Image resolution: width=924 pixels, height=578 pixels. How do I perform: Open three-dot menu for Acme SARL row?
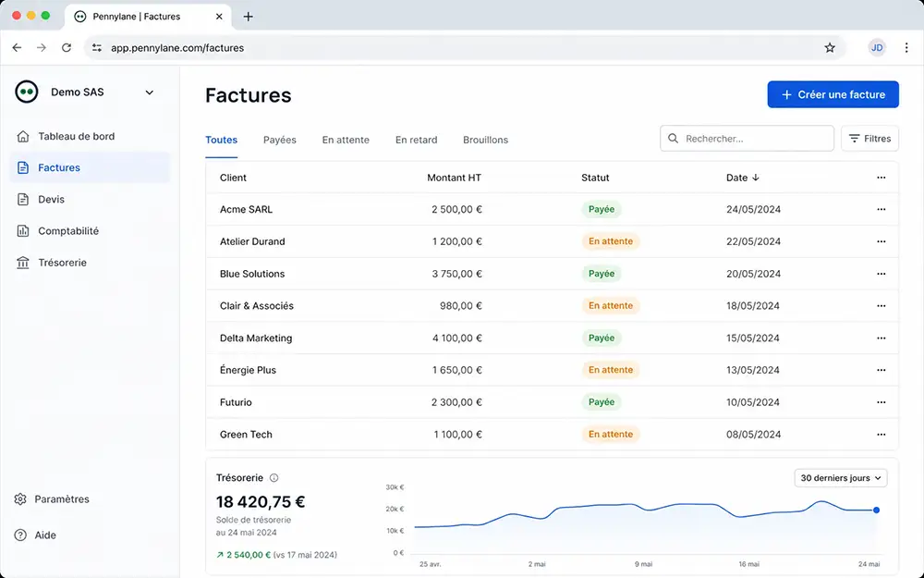tap(881, 209)
